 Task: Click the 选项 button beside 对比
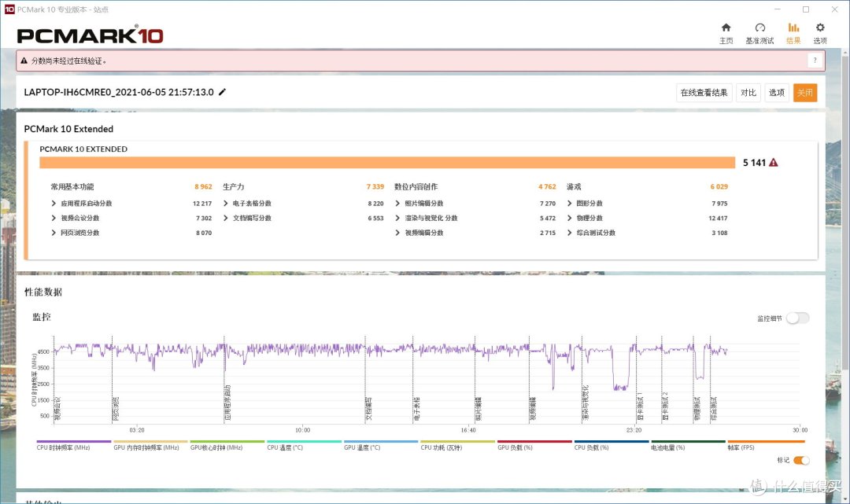776,93
